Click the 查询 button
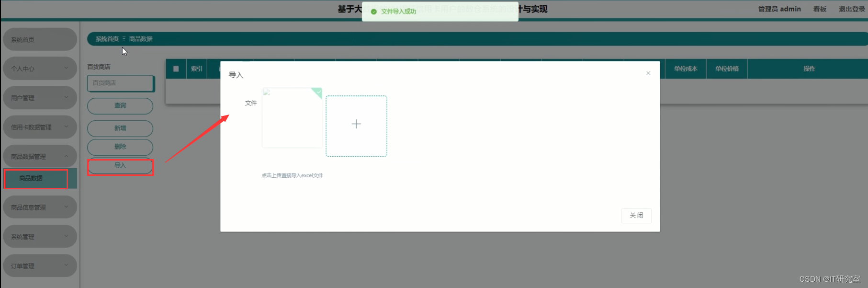 coord(120,106)
